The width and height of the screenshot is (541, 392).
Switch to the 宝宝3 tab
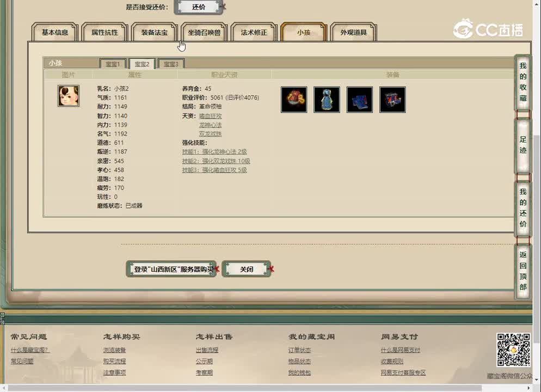pos(171,63)
